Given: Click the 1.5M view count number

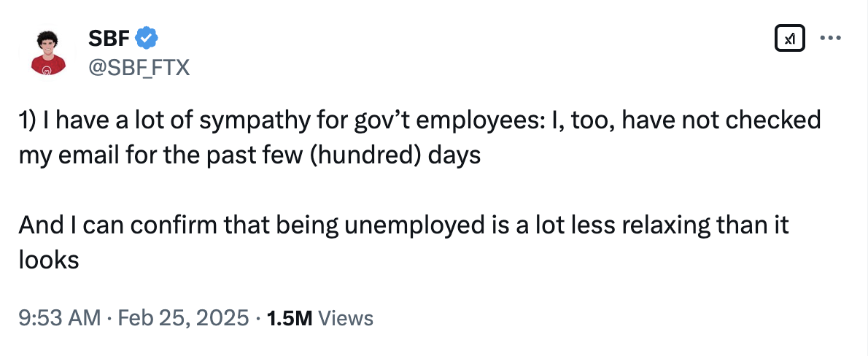Looking at the screenshot, I should 290,318.
